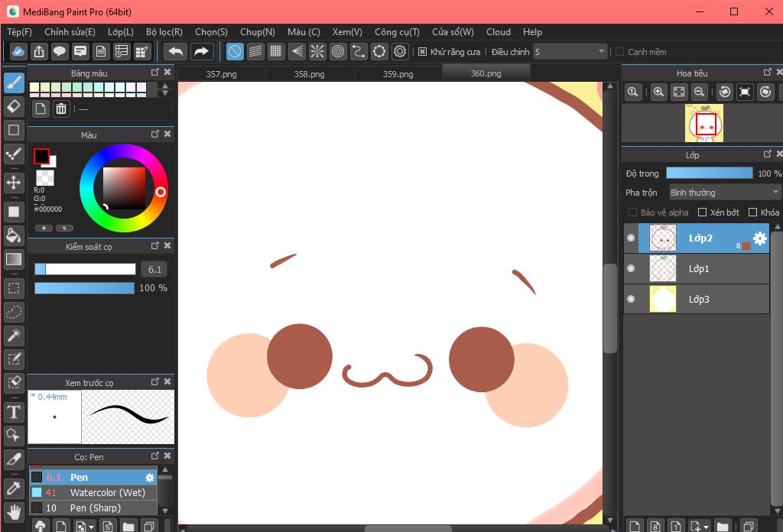Select the Gradient tool

tap(14, 259)
